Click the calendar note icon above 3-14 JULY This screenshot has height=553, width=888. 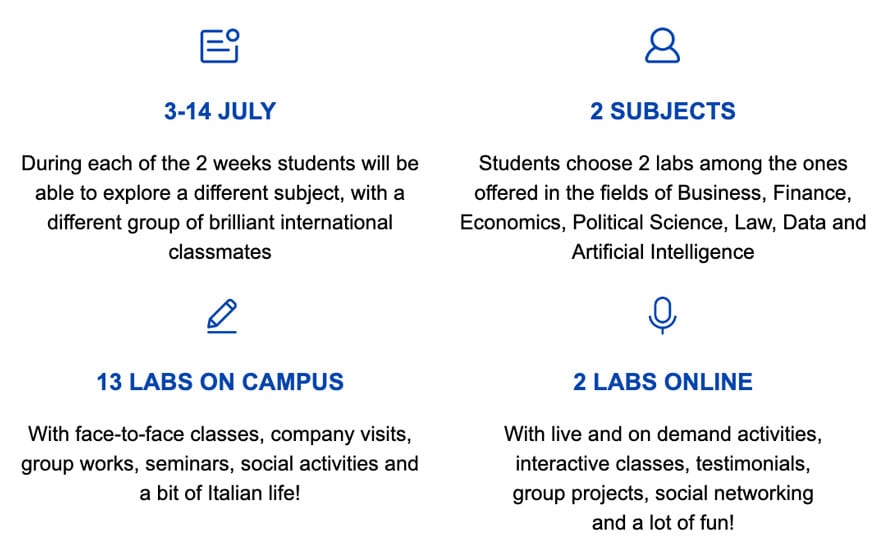tap(220, 46)
